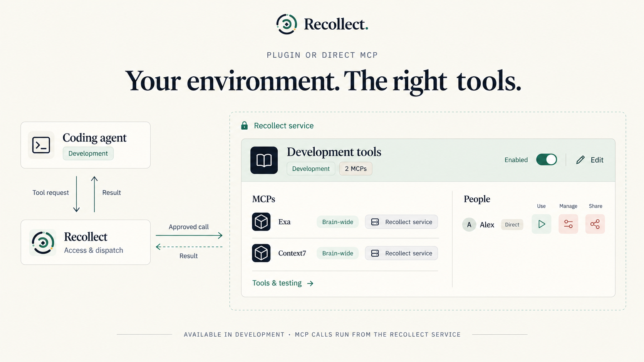The image size is (644, 362).
Task: Click the Coding agent terminal icon
Action: pyautogui.click(x=41, y=145)
